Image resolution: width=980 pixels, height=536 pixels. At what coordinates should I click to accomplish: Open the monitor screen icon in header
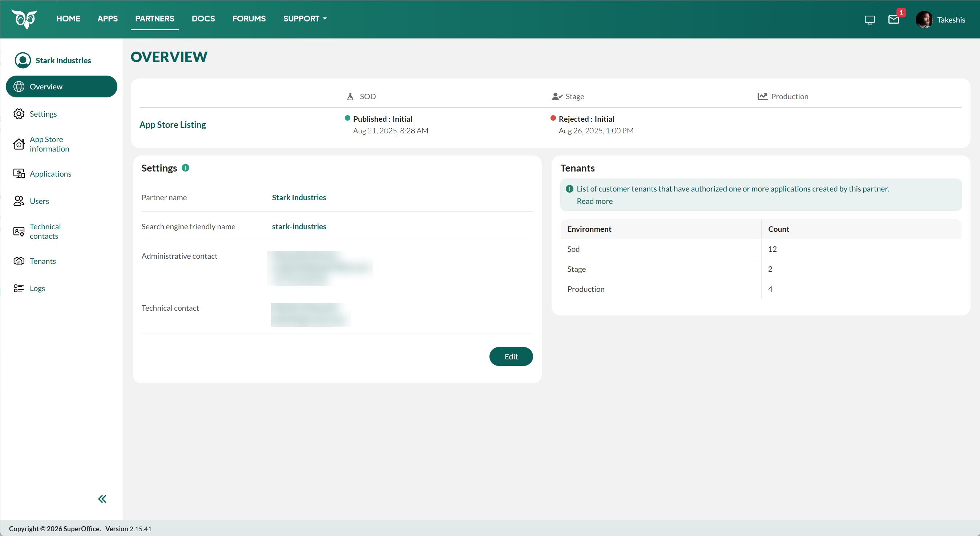point(870,20)
